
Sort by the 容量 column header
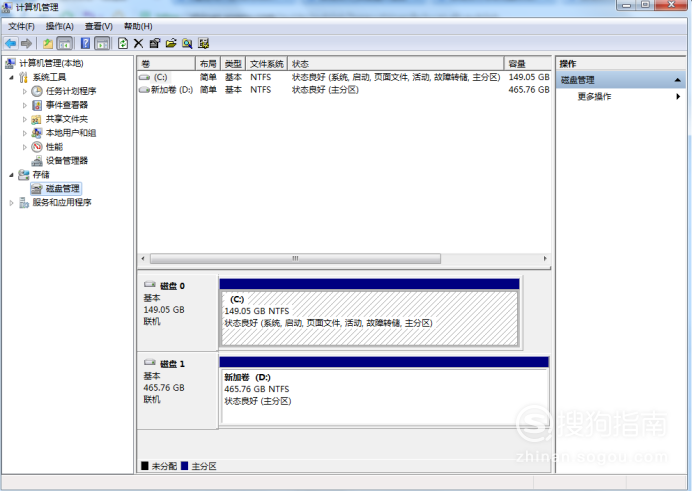528,64
